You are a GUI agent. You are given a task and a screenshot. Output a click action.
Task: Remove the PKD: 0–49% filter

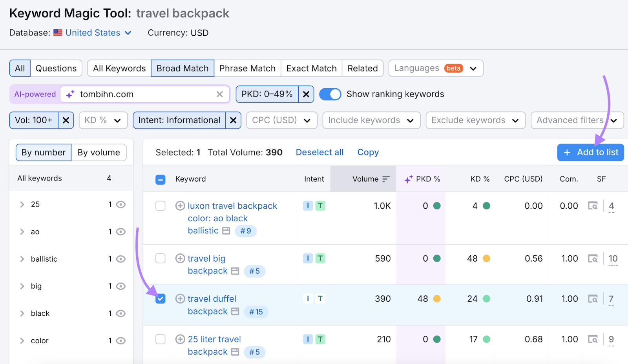point(306,94)
